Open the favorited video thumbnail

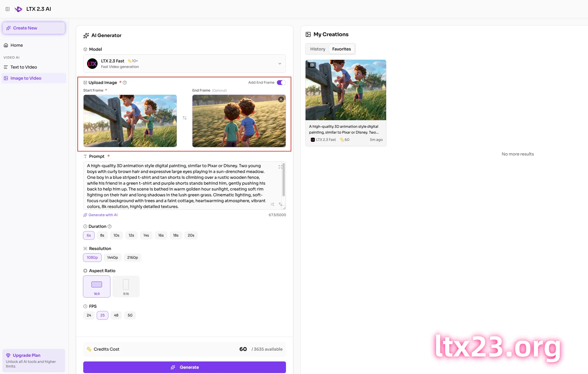[346, 90]
